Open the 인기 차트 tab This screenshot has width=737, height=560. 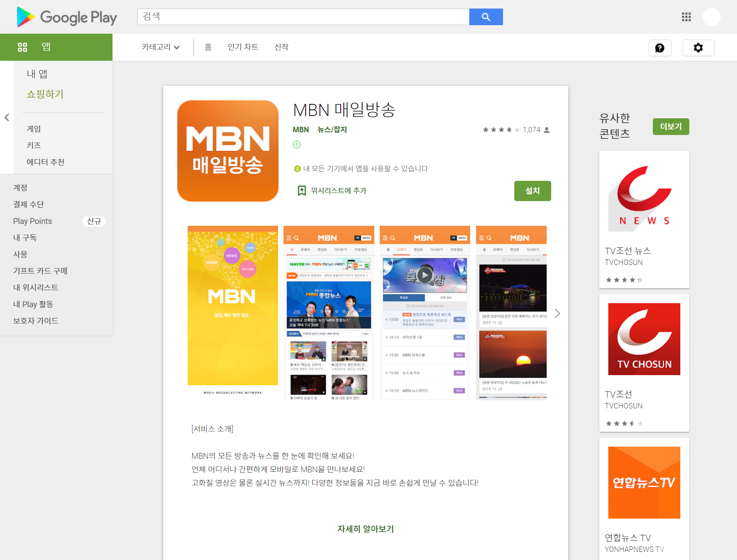point(243,47)
